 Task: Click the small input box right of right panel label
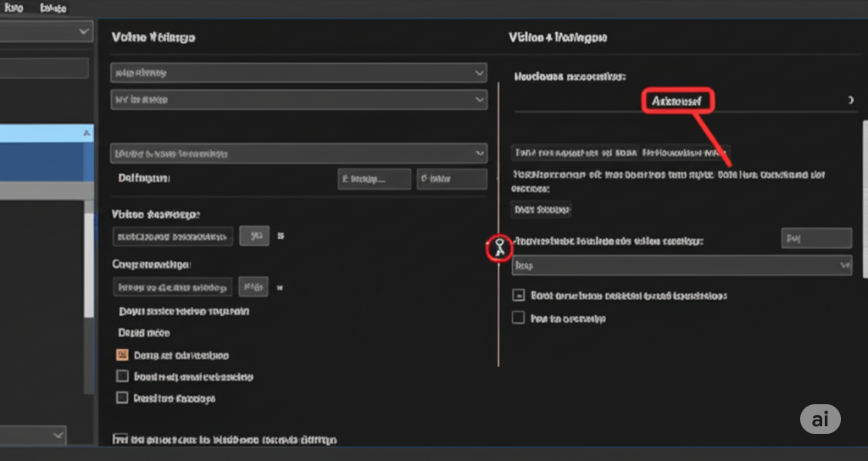click(816, 238)
